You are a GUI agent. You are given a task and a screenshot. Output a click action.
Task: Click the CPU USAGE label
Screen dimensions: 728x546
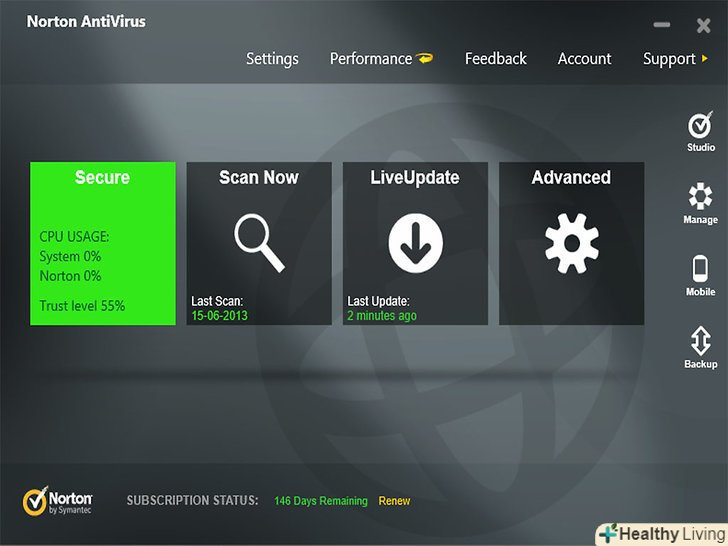click(74, 237)
